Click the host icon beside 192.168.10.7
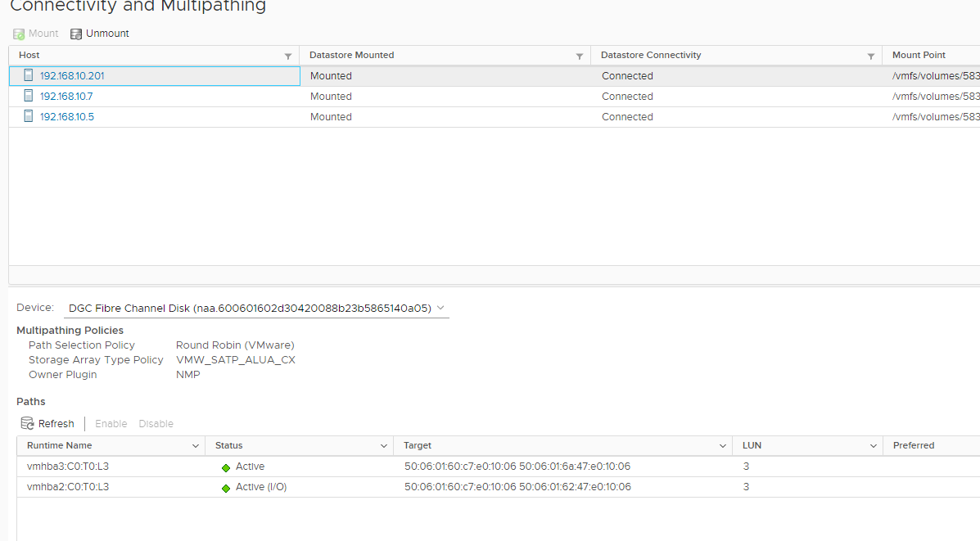 click(x=29, y=96)
